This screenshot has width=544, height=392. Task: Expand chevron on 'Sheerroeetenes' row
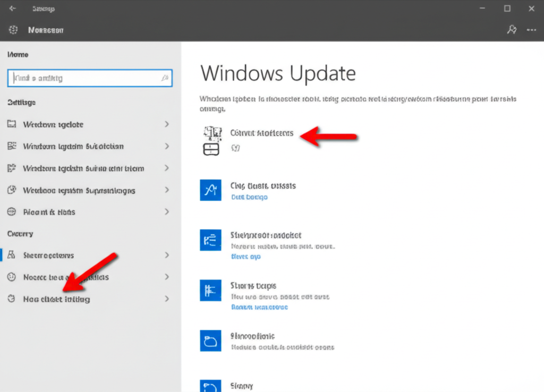click(x=167, y=255)
